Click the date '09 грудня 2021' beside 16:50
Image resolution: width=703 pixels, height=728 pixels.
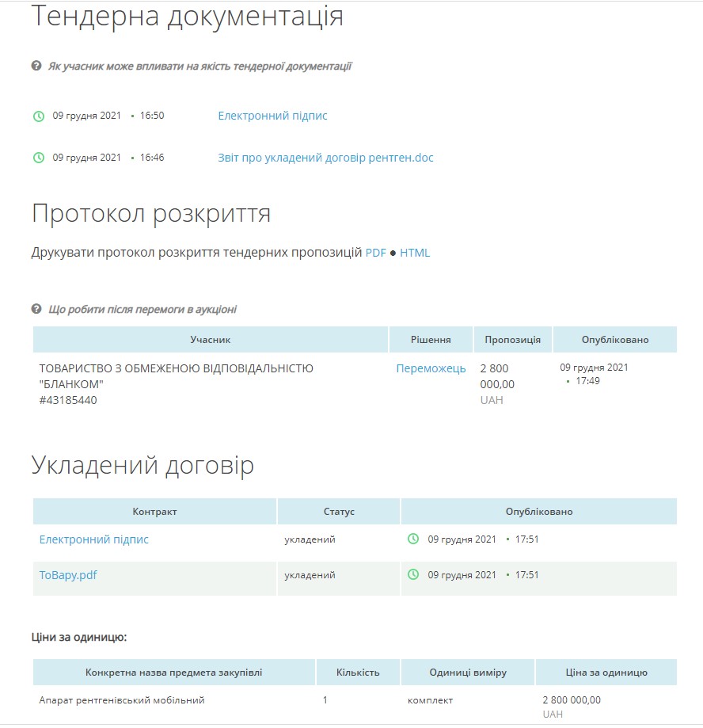[x=86, y=116]
